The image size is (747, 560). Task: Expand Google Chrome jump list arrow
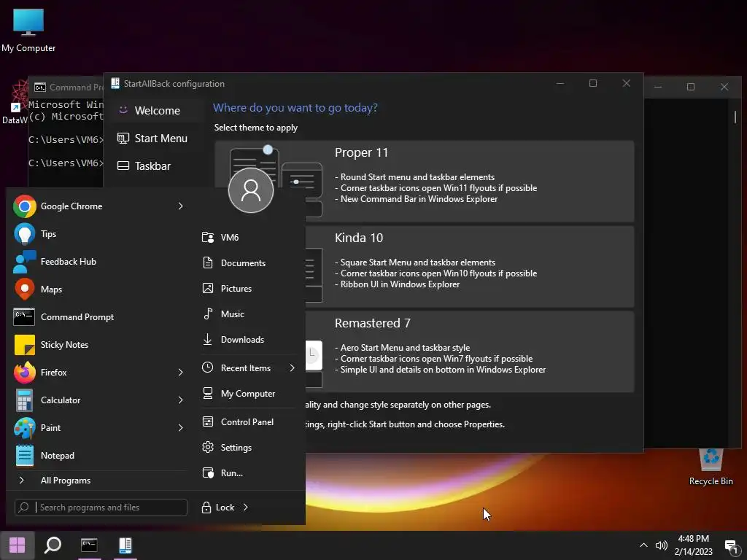pos(181,206)
